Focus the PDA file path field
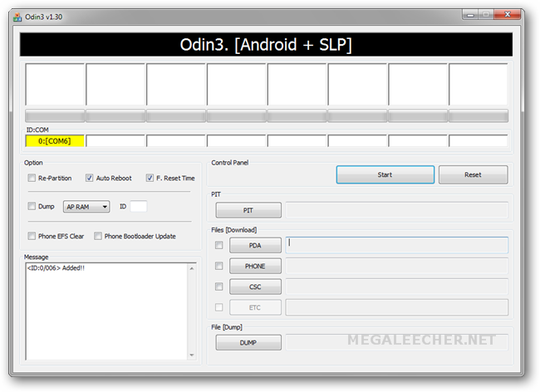 coord(397,245)
